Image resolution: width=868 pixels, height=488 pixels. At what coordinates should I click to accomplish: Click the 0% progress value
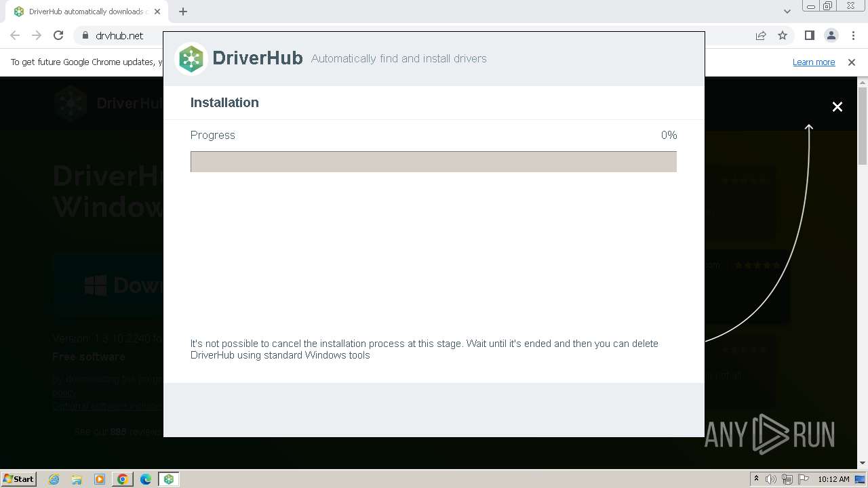(669, 136)
